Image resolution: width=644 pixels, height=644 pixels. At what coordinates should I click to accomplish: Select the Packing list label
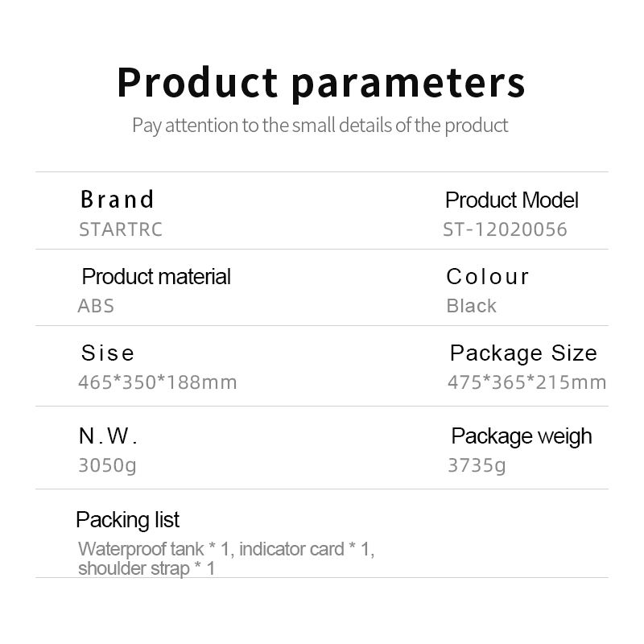coord(128,519)
